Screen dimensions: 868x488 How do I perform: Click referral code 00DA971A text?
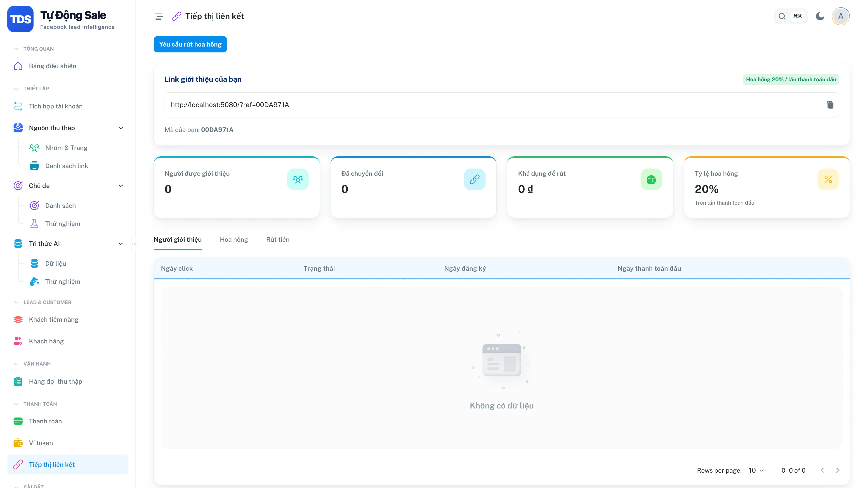[x=217, y=130]
